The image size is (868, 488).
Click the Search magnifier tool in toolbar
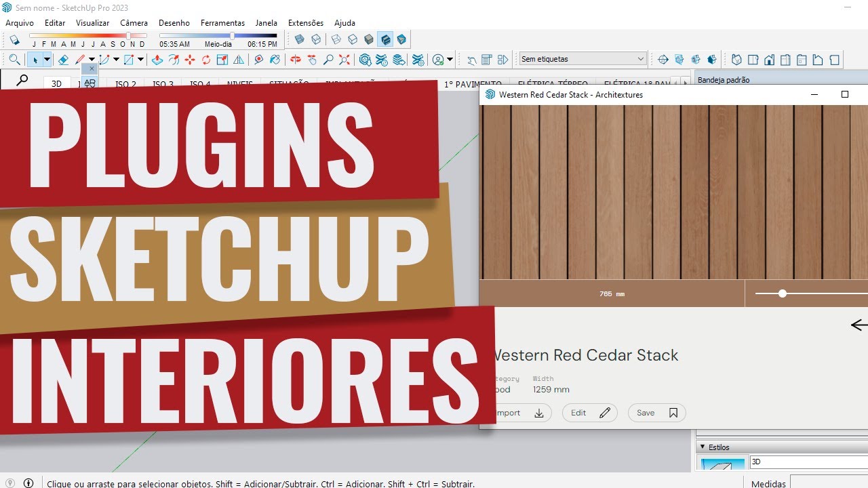[14, 60]
